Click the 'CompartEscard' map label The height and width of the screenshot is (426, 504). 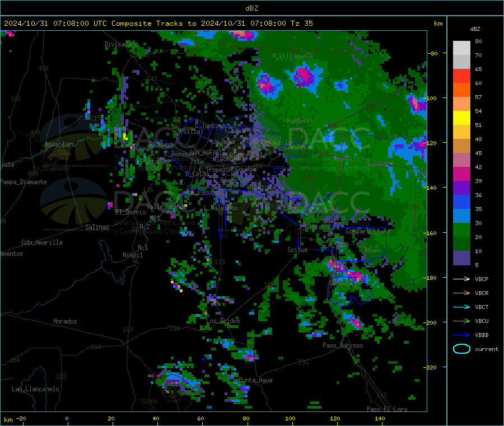point(368,231)
